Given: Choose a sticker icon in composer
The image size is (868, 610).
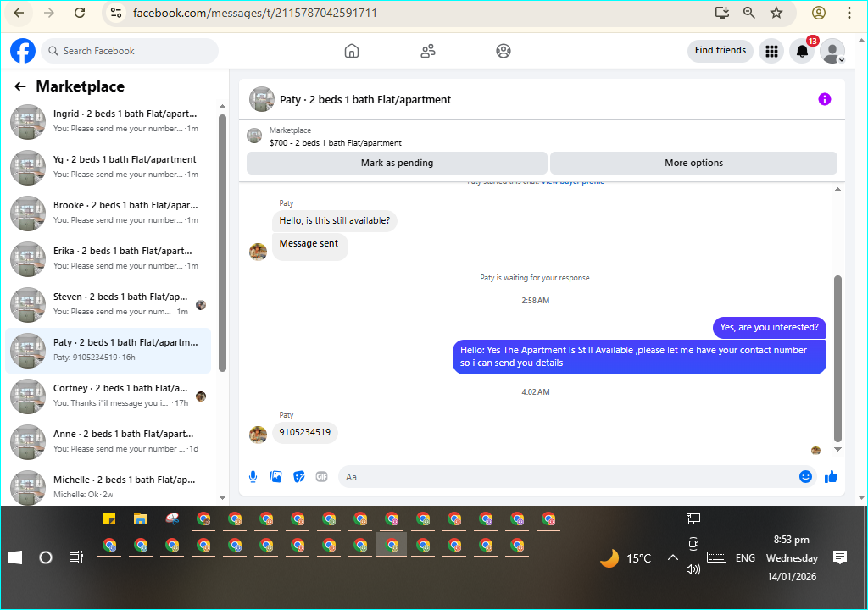Looking at the screenshot, I should (x=299, y=477).
